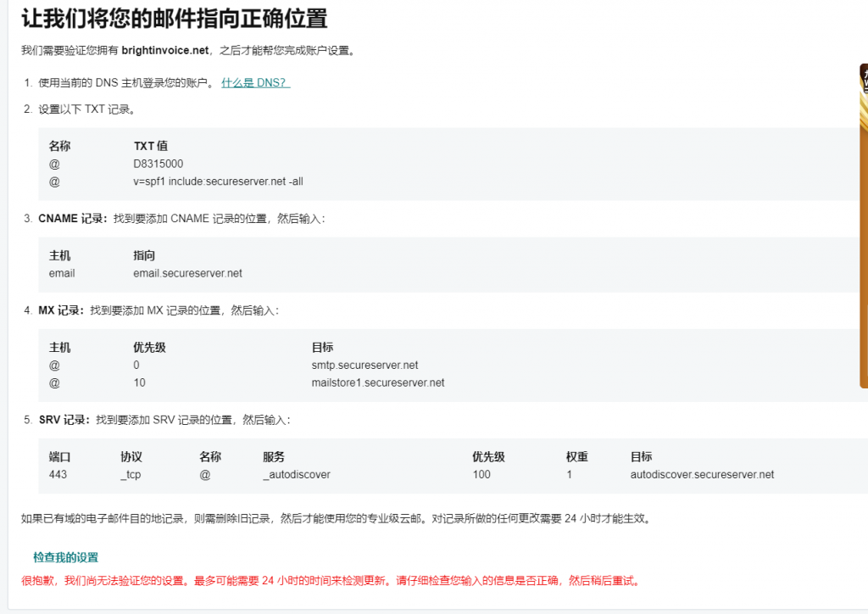The image size is (868, 614).
Task: Click the SRV priority value 100
Action: [x=481, y=475]
